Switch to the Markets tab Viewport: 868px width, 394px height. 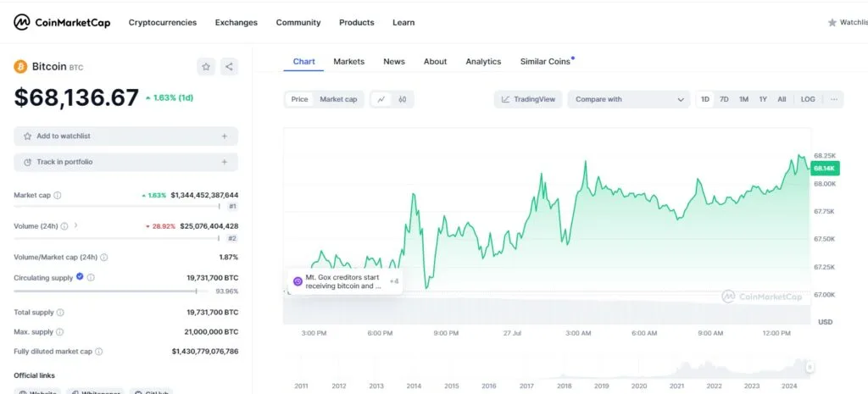(x=348, y=61)
